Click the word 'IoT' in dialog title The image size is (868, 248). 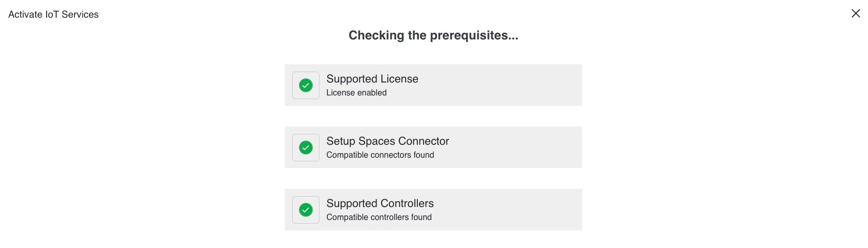[52, 15]
